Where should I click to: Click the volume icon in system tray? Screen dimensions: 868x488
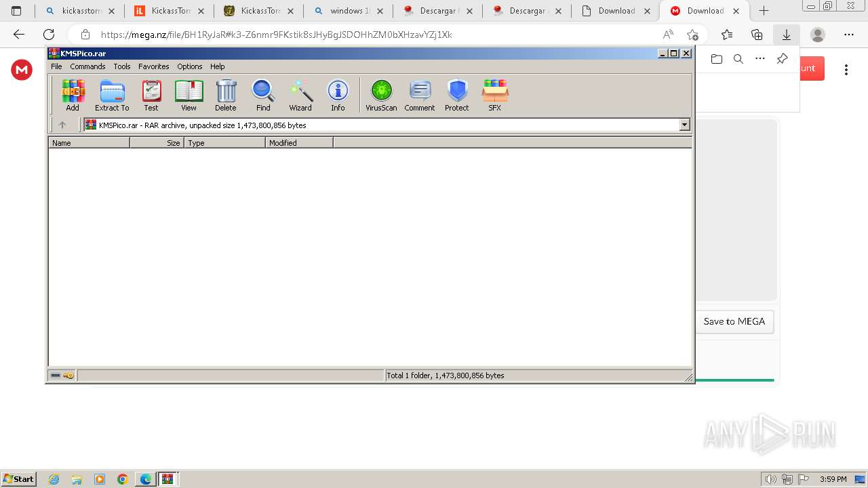coord(770,479)
